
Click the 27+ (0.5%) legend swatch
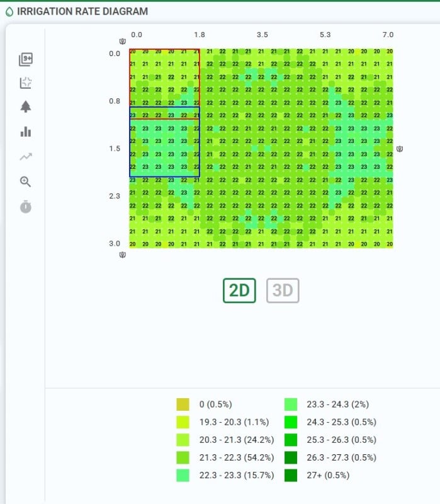click(x=291, y=475)
